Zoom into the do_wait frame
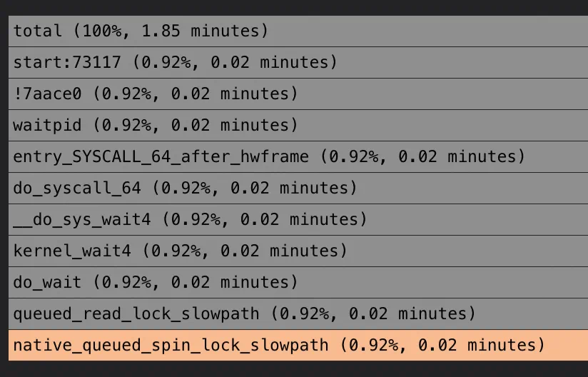The width and height of the screenshot is (588, 377). coord(294,282)
